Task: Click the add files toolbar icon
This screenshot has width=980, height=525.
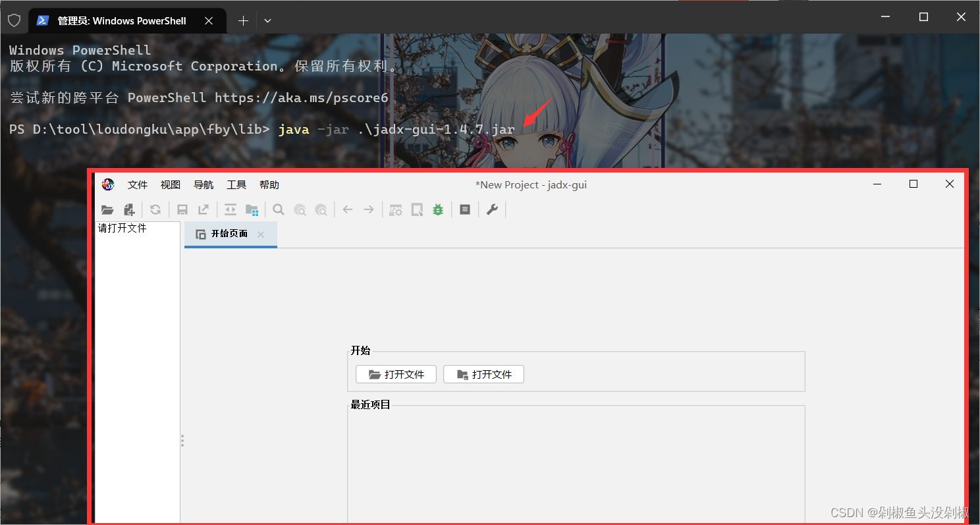Action: [x=129, y=210]
